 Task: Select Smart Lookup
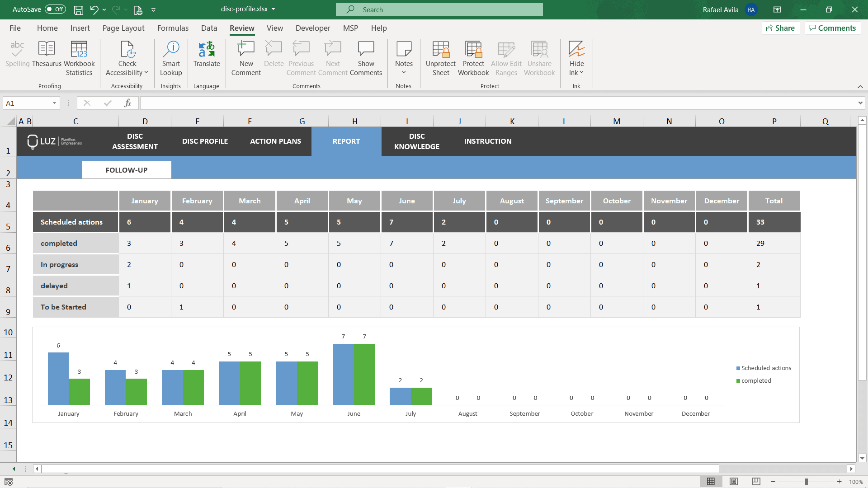pos(170,57)
